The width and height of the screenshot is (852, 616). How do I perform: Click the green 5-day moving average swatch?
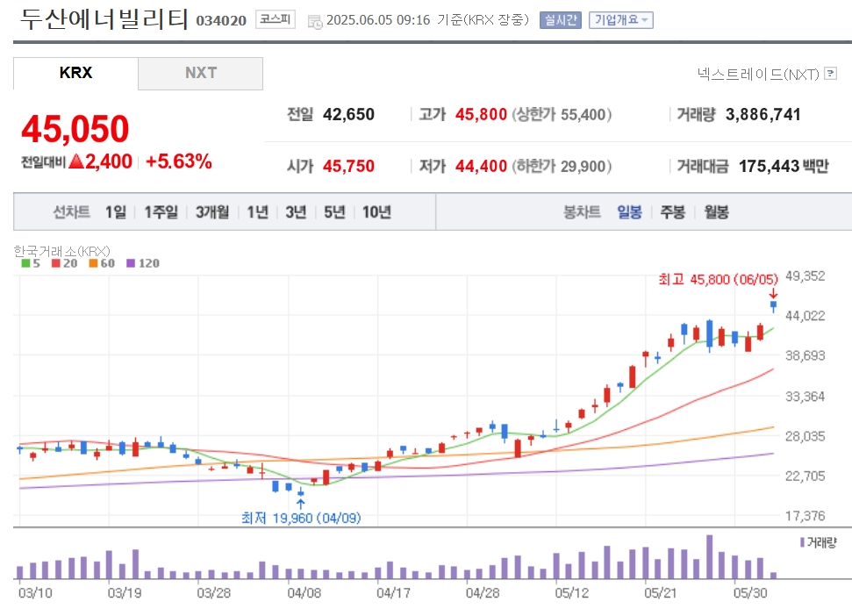click(x=25, y=263)
